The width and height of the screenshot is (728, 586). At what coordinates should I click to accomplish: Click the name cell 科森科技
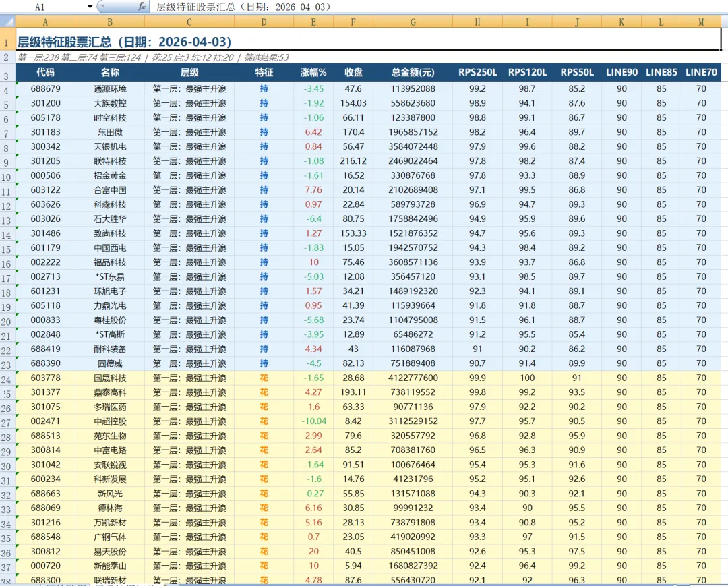110,204
